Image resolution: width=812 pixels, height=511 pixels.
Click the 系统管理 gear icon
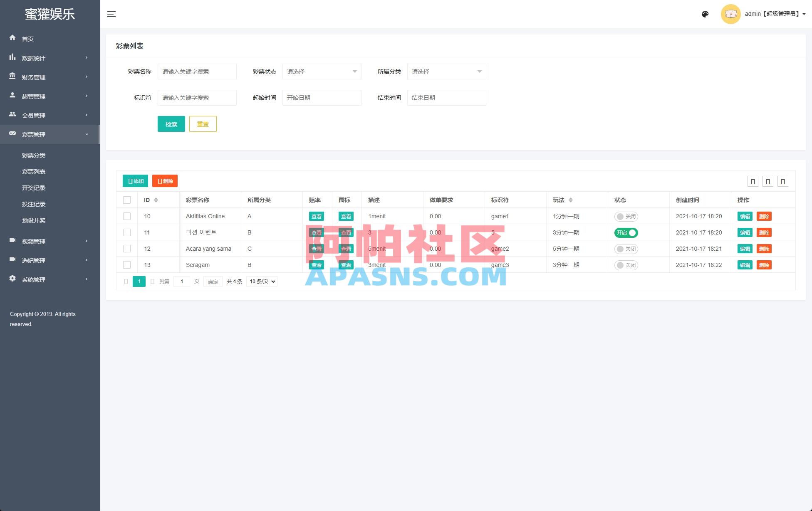[x=12, y=279]
